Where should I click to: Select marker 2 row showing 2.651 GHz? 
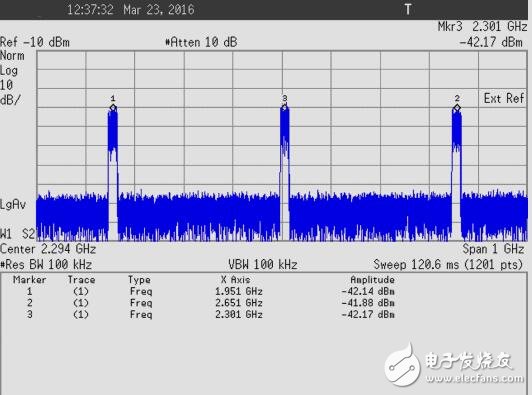tap(204, 303)
